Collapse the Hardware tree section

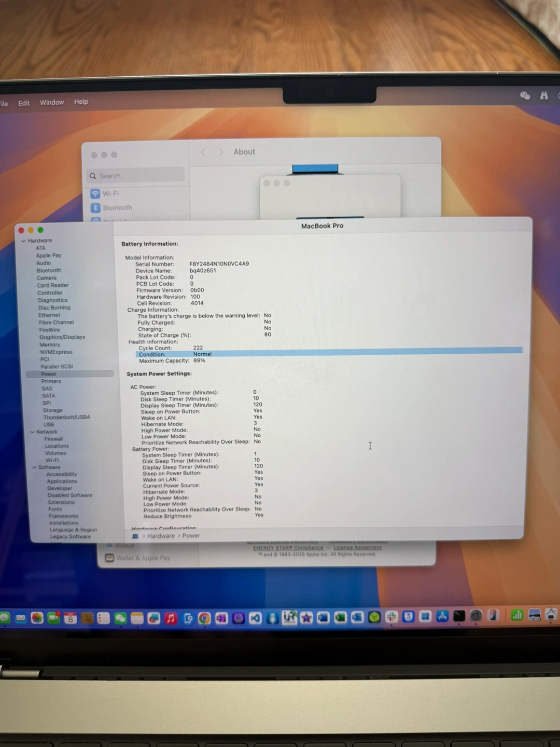pos(23,241)
